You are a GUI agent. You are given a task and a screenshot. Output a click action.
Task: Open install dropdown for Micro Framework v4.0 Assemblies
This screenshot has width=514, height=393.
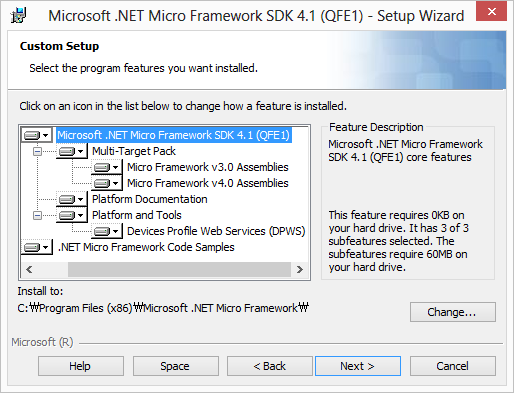[107, 183]
